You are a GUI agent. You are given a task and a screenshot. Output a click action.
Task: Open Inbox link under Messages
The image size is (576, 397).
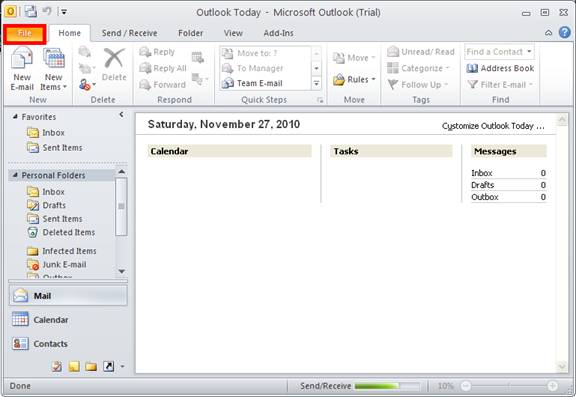[482, 173]
